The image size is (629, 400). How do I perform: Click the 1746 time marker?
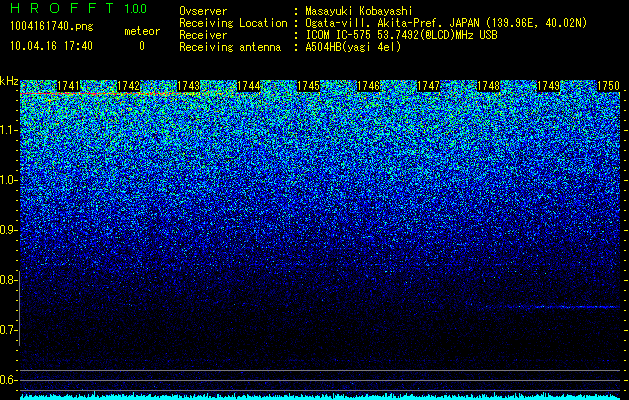(x=369, y=86)
